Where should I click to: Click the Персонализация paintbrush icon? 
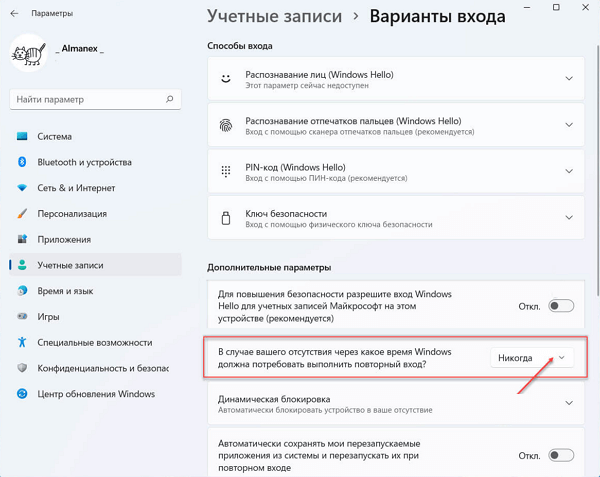[22, 213]
